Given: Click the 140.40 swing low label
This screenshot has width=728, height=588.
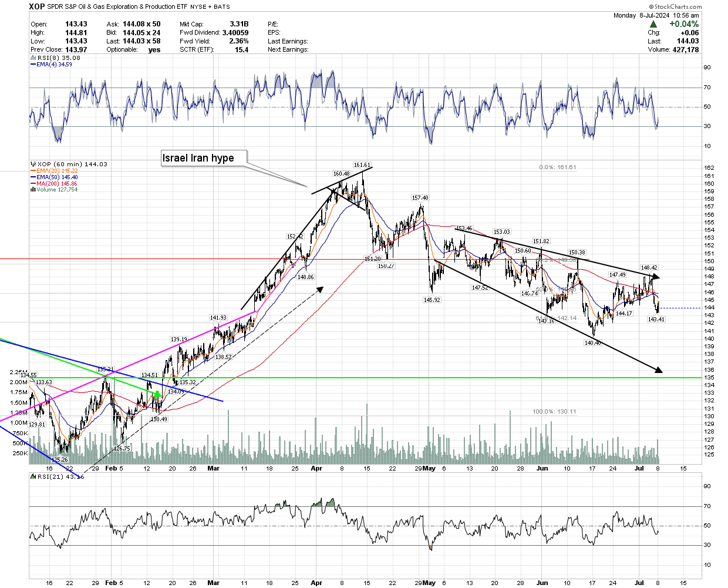Looking at the screenshot, I should click(x=592, y=343).
